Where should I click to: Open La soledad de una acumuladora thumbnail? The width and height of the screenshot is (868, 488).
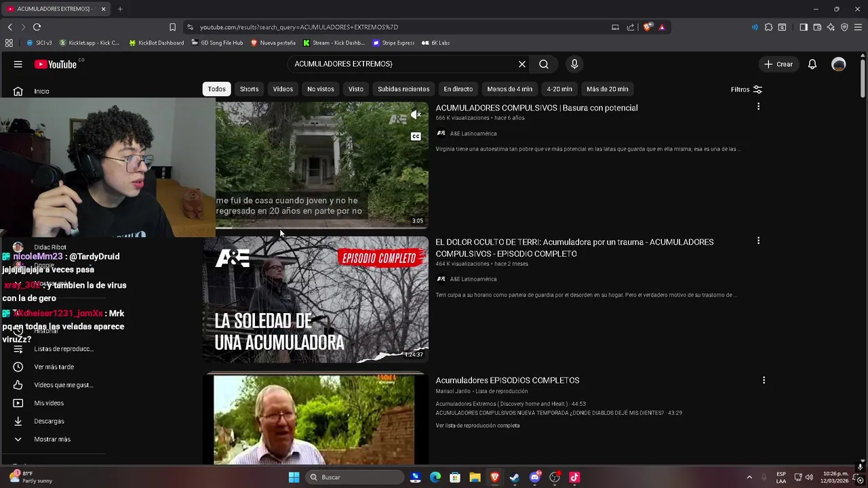pos(316,299)
